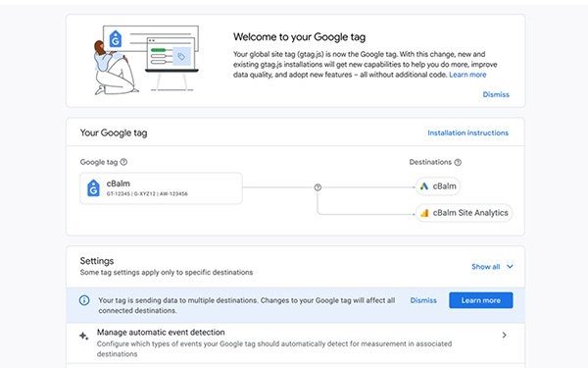588x368 pixels.
Task: Open the Learn more link in welcome text
Action: pos(467,75)
